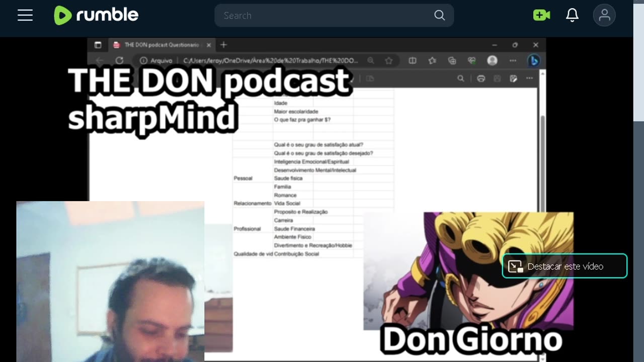Click the PDF toolbar search magnifier
644x362 pixels.
(x=461, y=78)
